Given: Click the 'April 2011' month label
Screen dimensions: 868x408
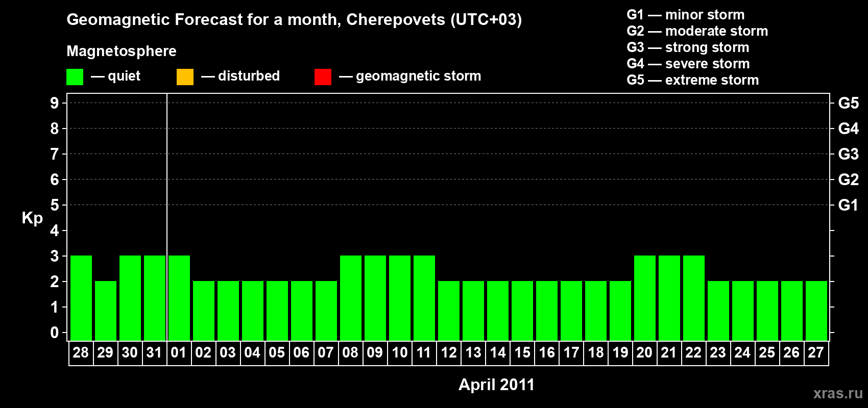Looking at the screenshot, I should (x=496, y=385).
